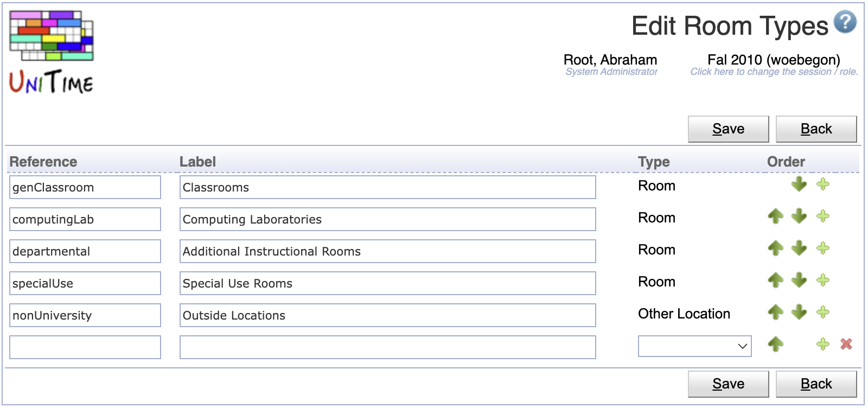This screenshot has height=408, width=868.
Task: Move specialUse row down with green arrow
Action: 799,280
